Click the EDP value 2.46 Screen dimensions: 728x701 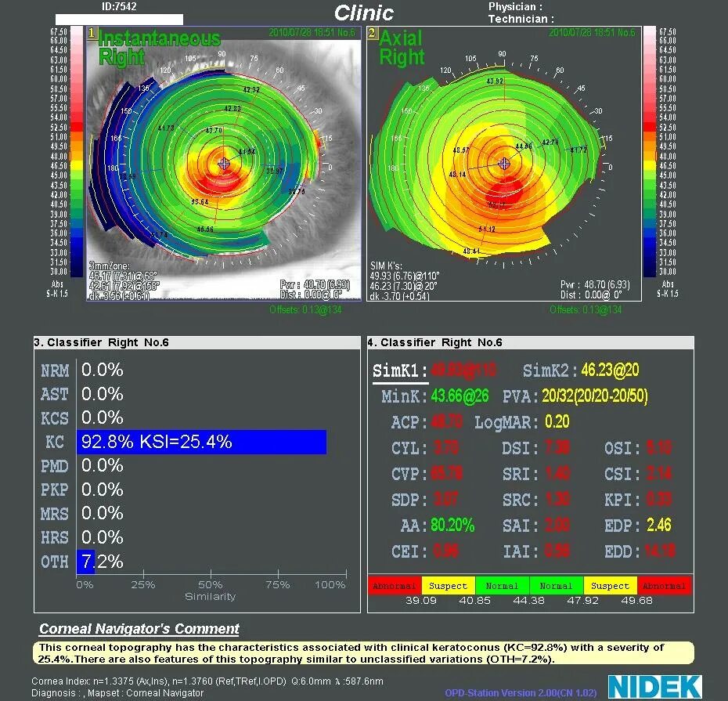point(659,526)
